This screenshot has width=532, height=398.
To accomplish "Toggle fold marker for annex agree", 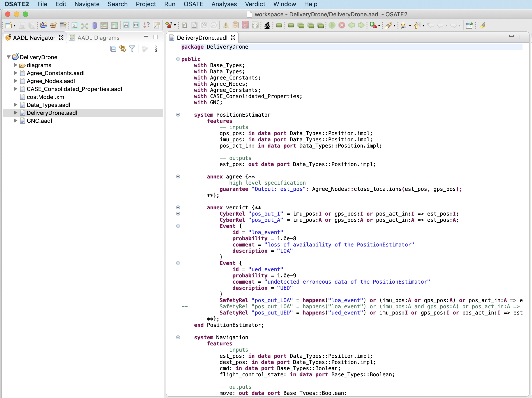I will 178,176.
